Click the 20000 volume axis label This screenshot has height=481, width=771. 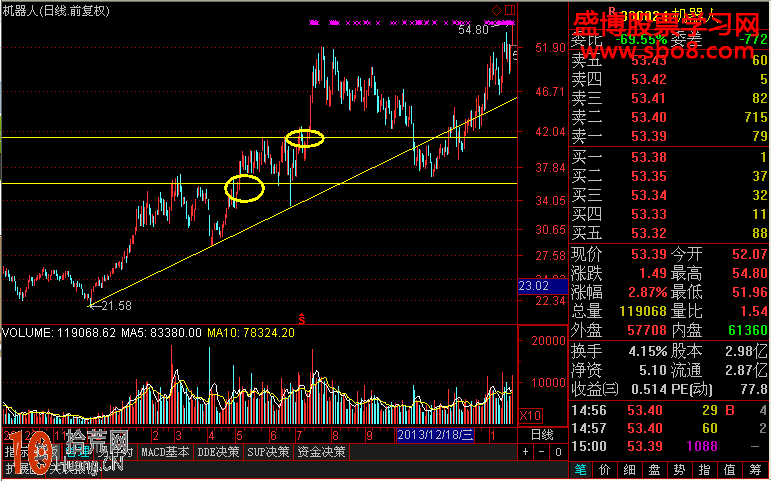click(x=548, y=341)
